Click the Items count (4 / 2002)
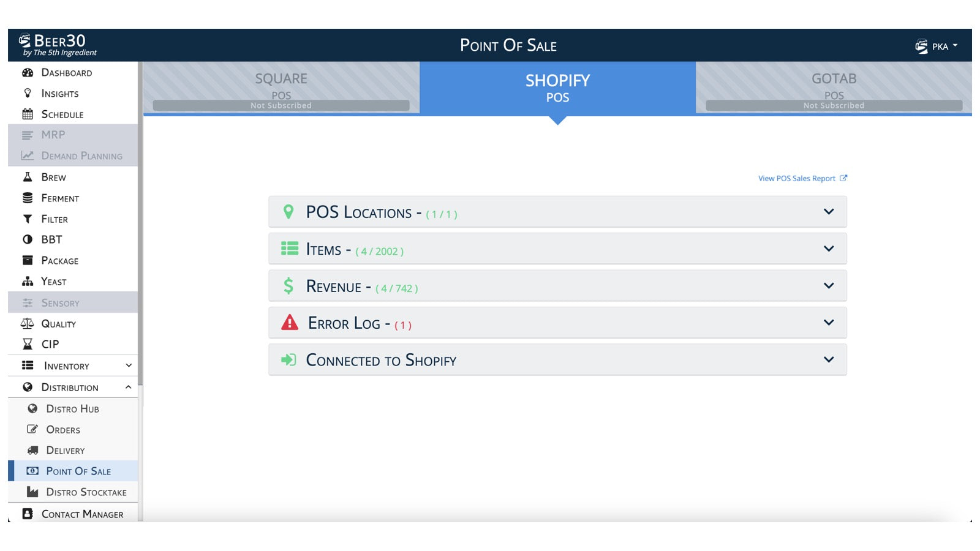Viewport: 980px width, 551px height. [x=379, y=251]
